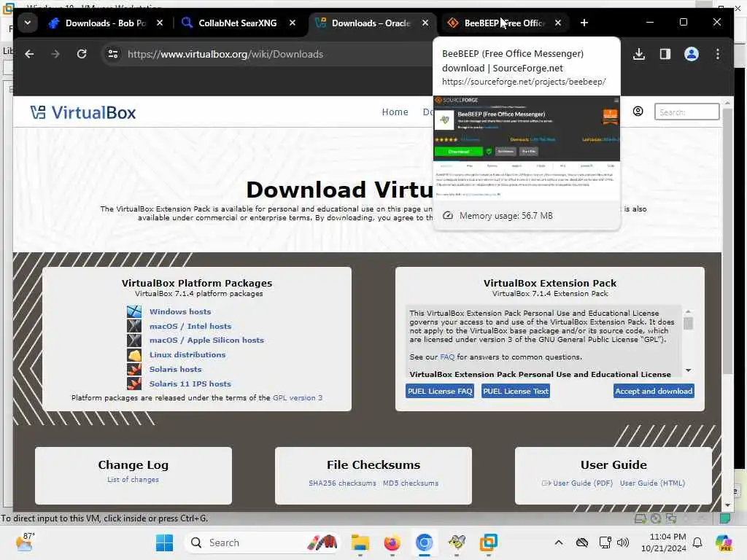The height and width of the screenshot is (560, 747).
Task: Click the page scrollbar down arrow
Action: pos(727,505)
